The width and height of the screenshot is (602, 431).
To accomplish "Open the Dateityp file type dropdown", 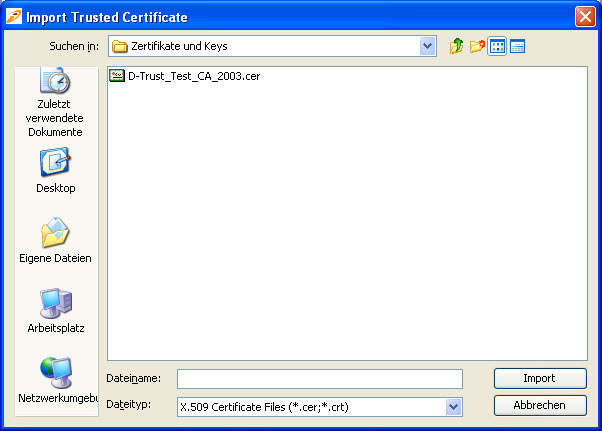I will click(453, 406).
